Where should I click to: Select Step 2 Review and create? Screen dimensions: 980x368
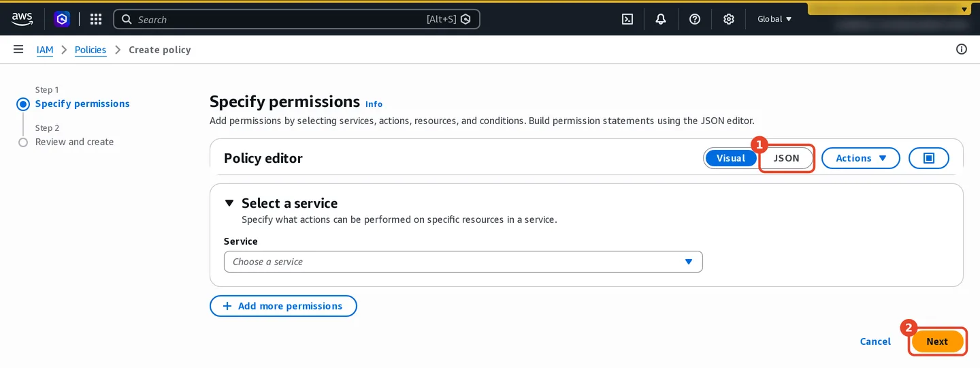(x=74, y=142)
